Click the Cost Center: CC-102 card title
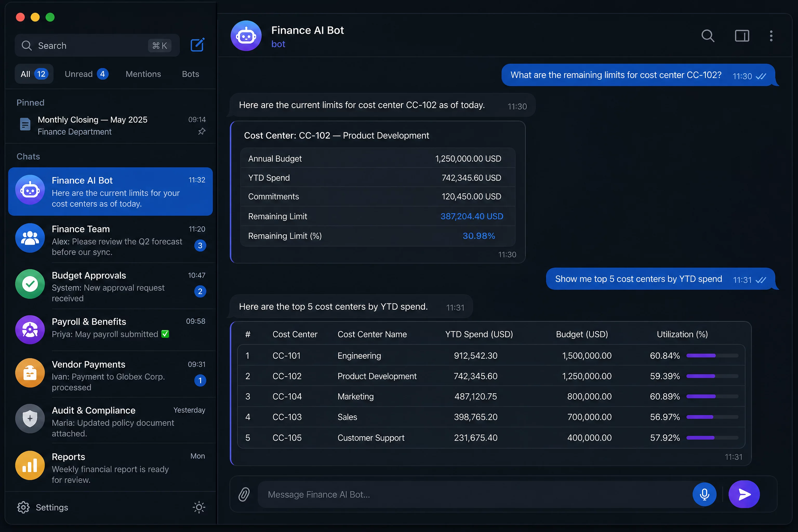Image resolution: width=798 pixels, height=532 pixels. 337,135
